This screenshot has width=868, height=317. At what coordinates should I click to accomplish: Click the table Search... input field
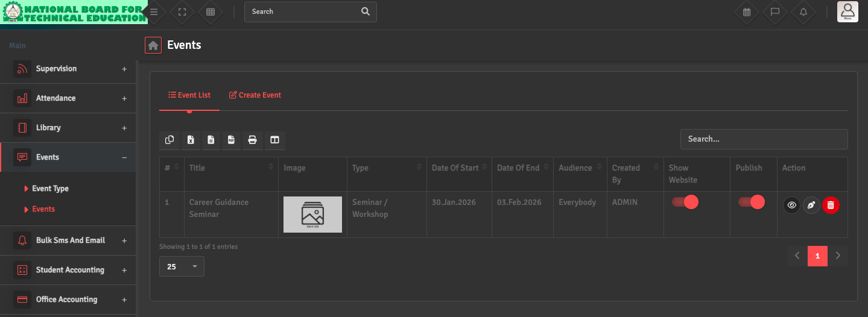pos(764,139)
